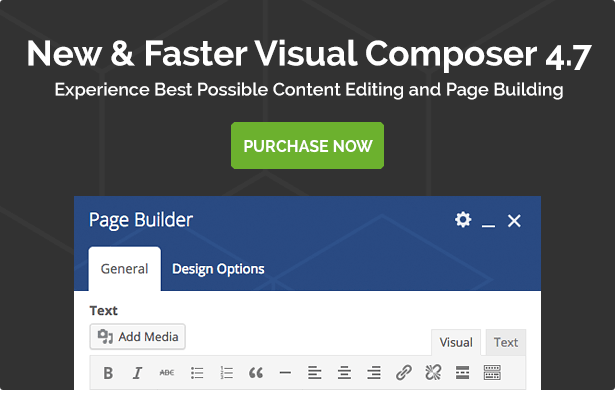Click the green PURCHASE NOW button
This screenshot has height=400, width=615.
307,145
